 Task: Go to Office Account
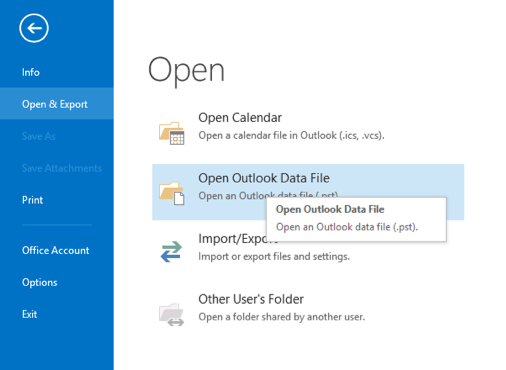coord(56,250)
